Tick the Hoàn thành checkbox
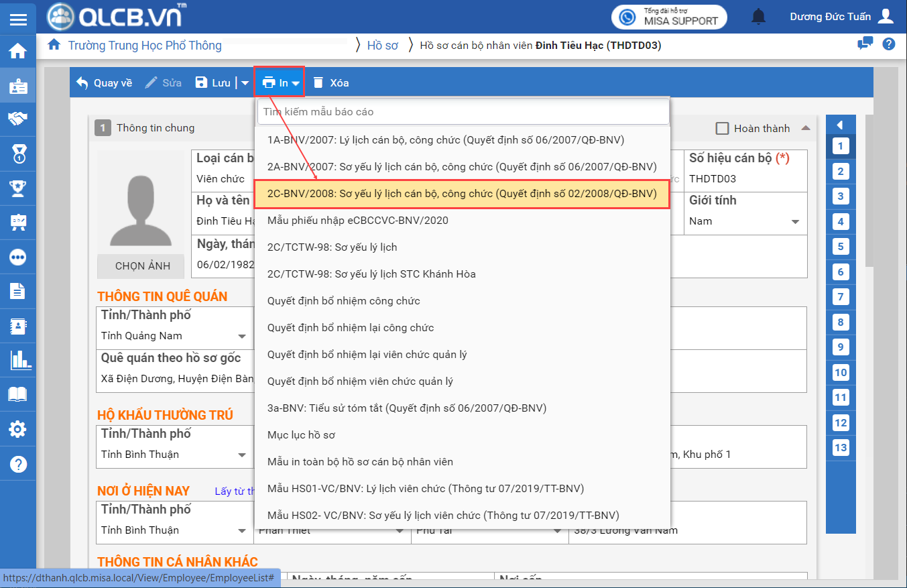 [x=722, y=129]
